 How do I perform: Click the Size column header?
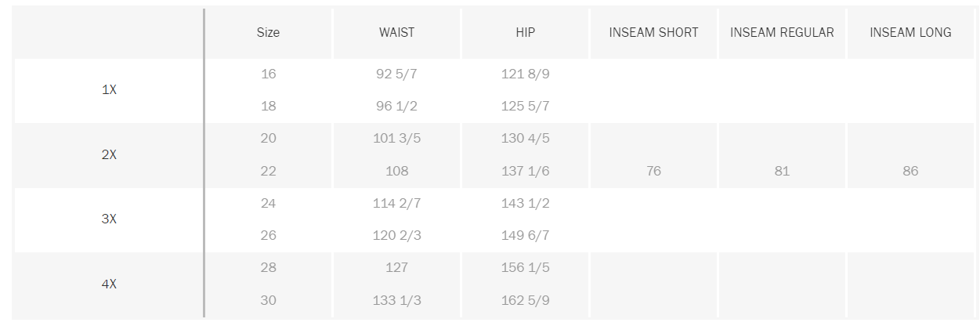click(268, 33)
